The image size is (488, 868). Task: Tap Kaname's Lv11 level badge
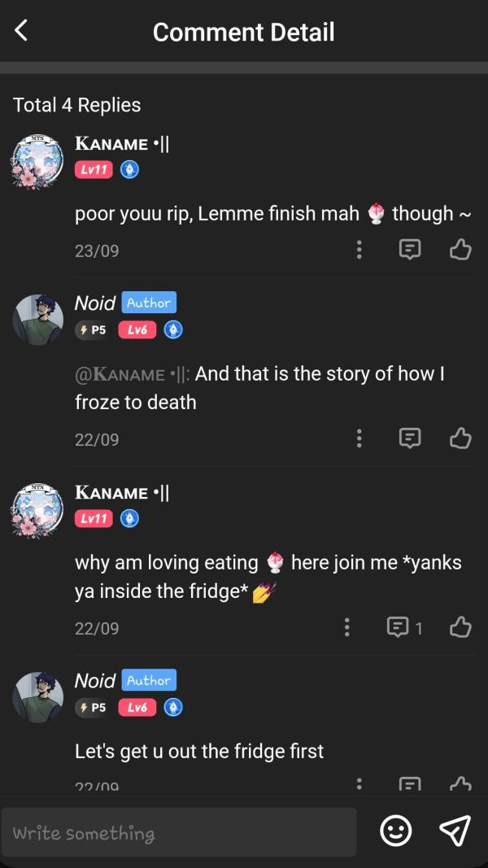pos(93,169)
